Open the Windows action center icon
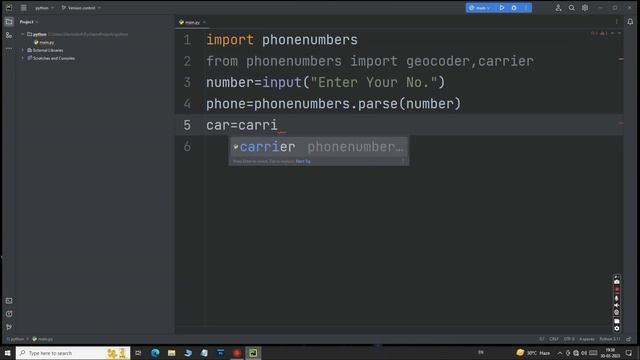 point(629,353)
